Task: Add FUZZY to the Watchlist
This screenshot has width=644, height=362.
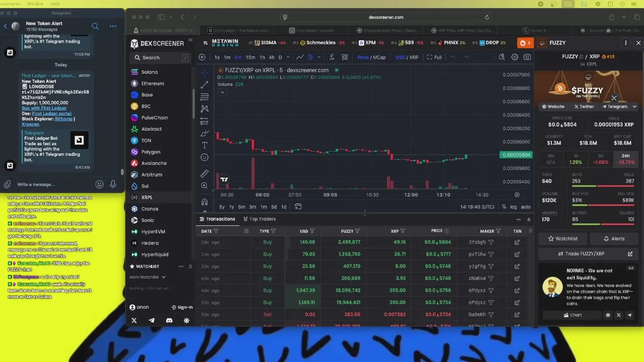Action: click(562, 239)
